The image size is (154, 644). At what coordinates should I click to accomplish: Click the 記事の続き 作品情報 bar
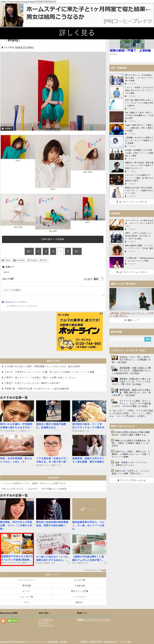(53, 239)
